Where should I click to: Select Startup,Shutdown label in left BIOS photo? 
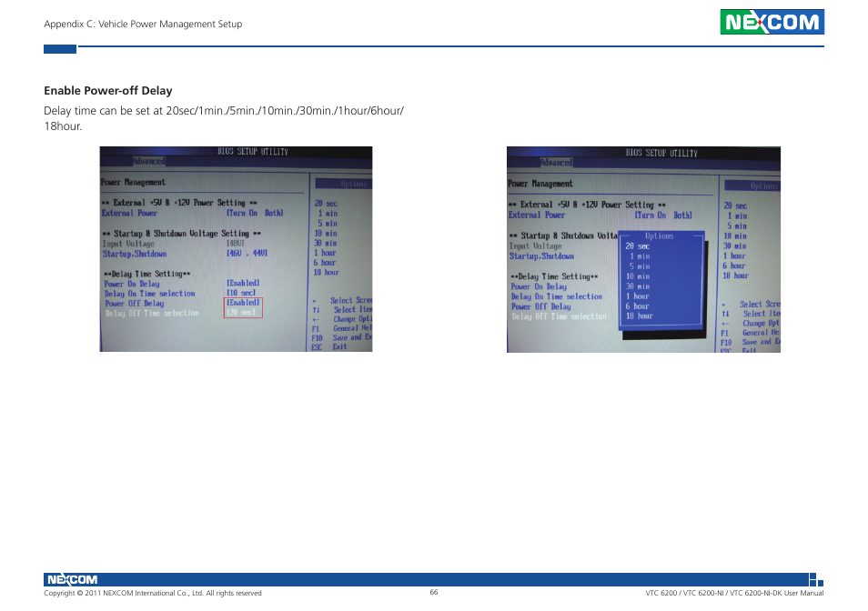(x=135, y=254)
